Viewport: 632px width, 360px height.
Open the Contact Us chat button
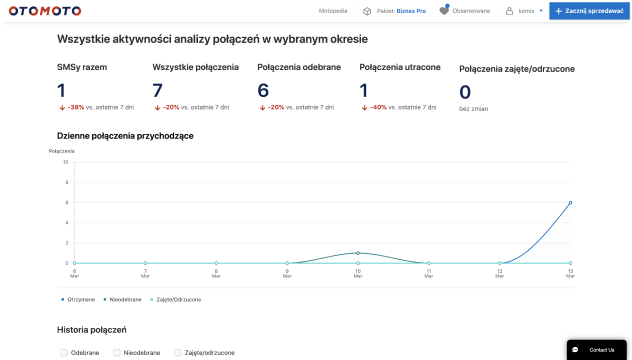coord(597,350)
